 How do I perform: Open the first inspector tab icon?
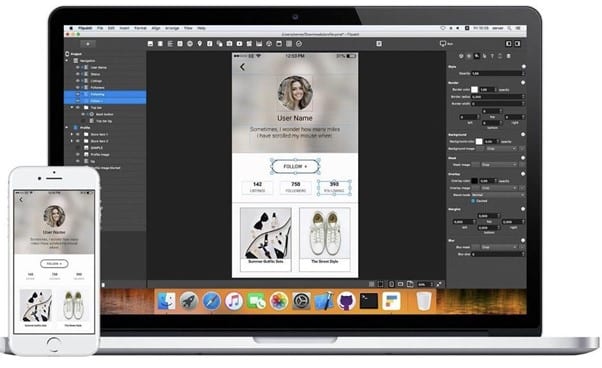pyautogui.click(x=461, y=56)
